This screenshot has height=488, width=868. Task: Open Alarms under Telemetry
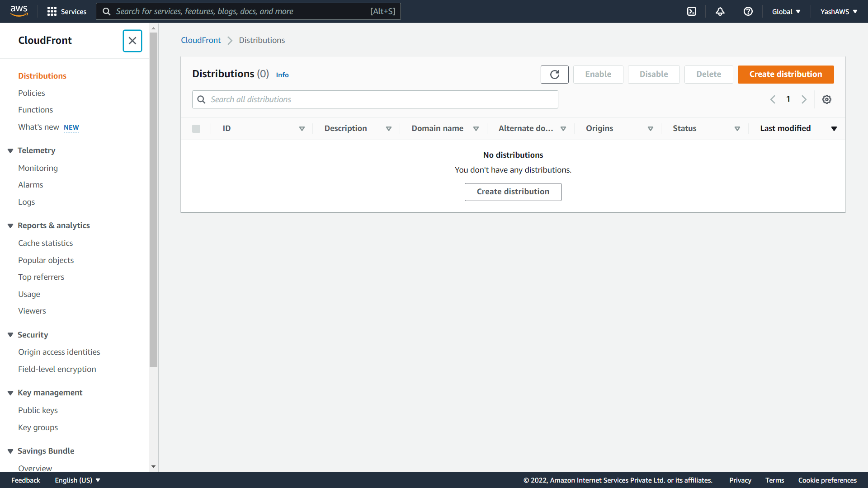[30, 185]
